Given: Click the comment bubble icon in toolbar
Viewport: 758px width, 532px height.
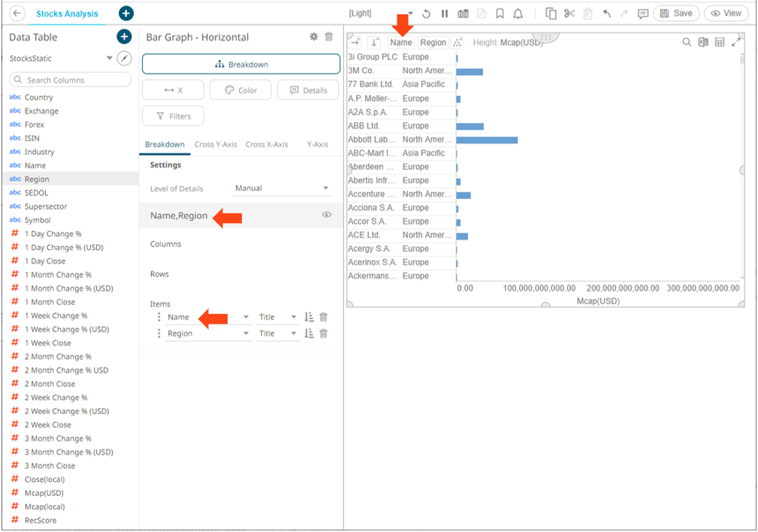Looking at the screenshot, I should [644, 14].
